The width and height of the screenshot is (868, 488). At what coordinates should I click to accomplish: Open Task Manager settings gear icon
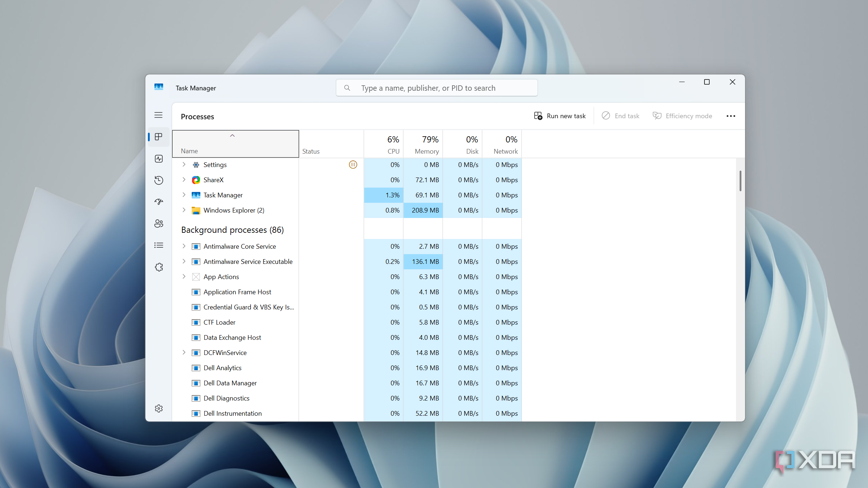coord(158,408)
